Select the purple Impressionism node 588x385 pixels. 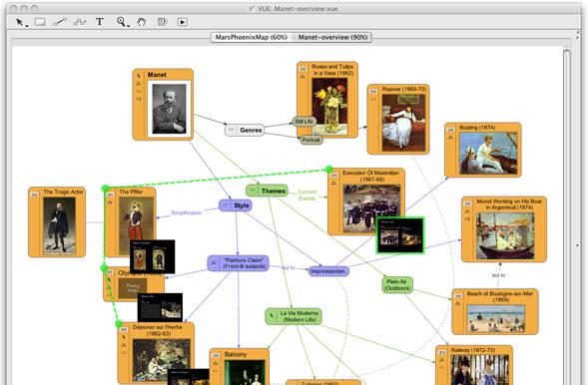[x=328, y=271]
